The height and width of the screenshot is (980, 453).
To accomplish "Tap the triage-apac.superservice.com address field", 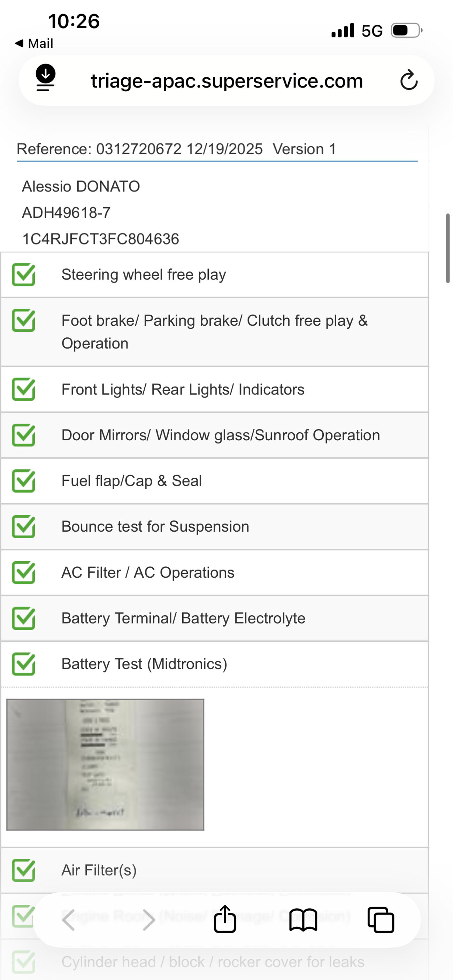I will (227, 81).
